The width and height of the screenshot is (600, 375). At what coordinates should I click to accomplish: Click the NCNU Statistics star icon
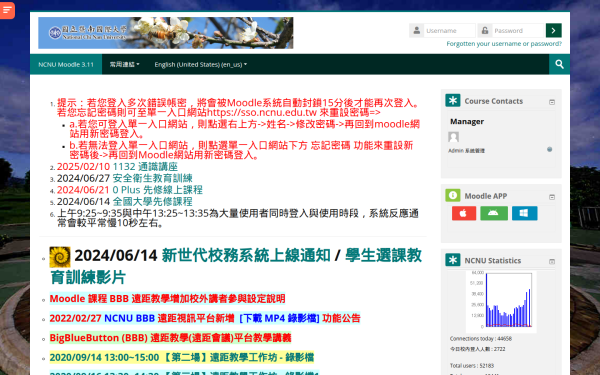[x=453, y=260]
